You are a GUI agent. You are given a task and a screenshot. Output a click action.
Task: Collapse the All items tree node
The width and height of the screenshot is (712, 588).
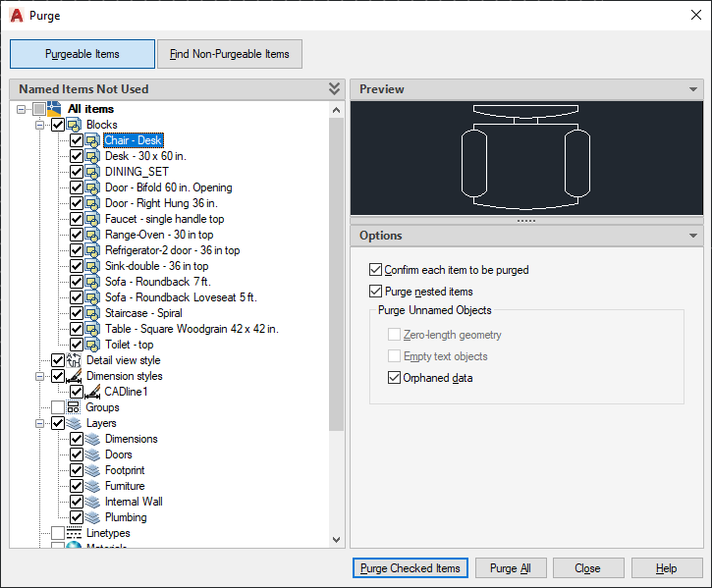coord(21,109)
